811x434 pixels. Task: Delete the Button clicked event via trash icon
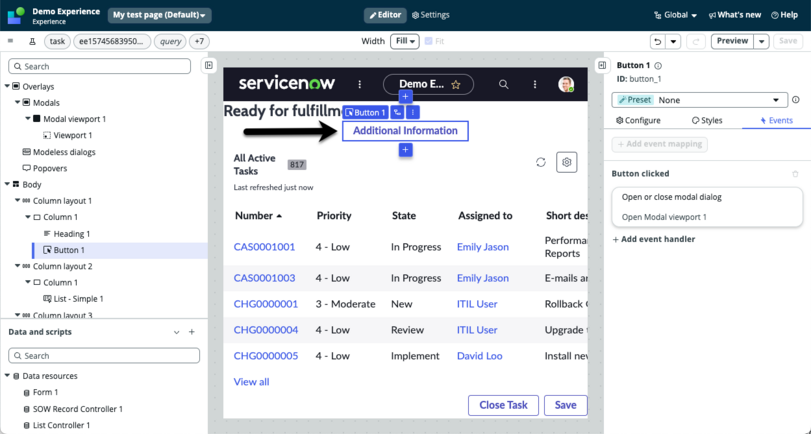(795, 174)
